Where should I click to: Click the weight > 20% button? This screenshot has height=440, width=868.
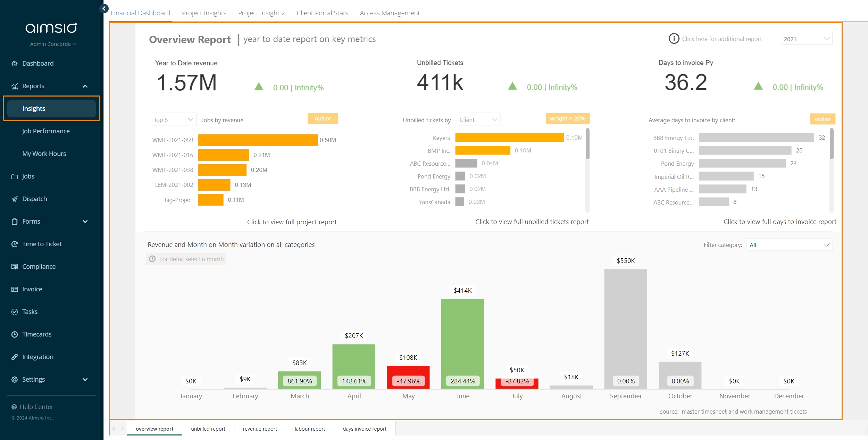point(567,118)
